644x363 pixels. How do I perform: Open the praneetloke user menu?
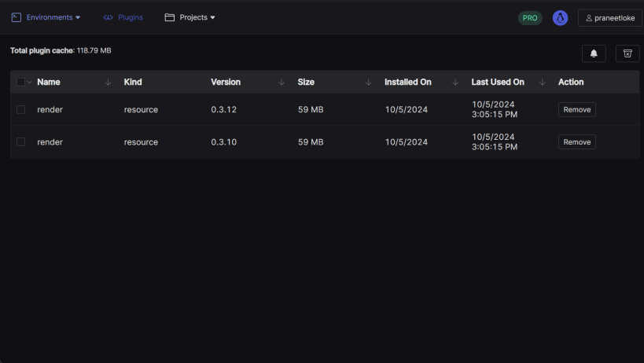click(610, 18)
